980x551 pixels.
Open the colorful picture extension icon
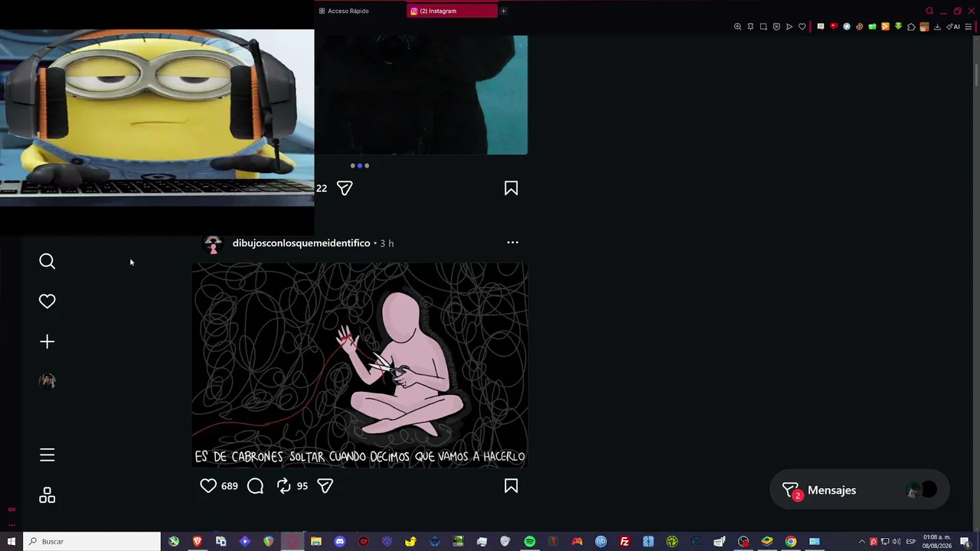click(924, 27)
